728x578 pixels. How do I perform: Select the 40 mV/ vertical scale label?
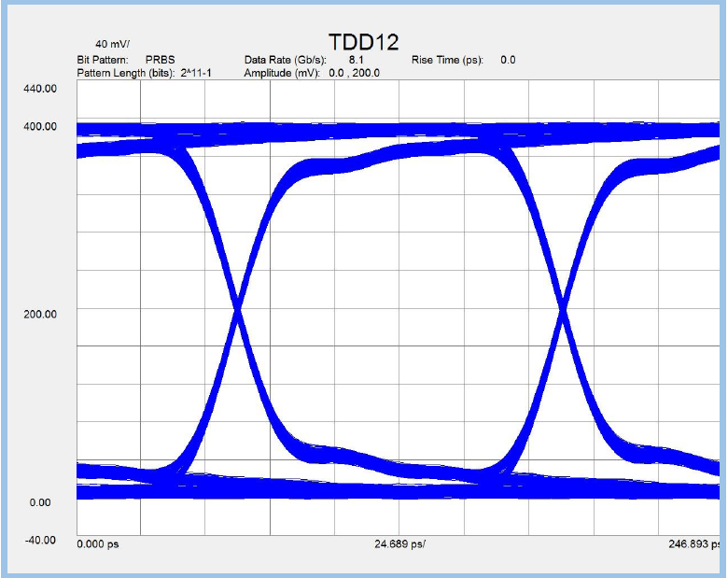click(x=113, y=44)
